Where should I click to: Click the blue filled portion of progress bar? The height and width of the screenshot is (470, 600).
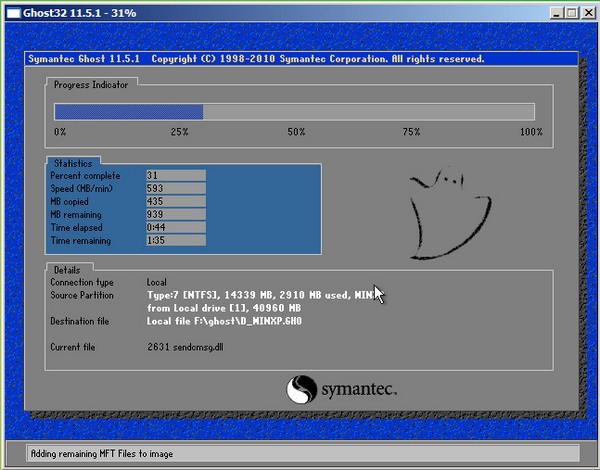coord(128,112)
